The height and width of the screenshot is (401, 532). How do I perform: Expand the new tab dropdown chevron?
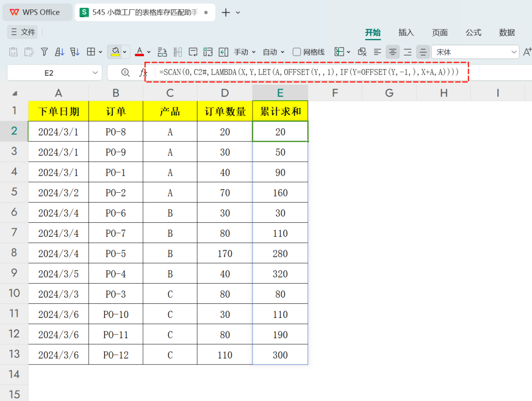238,12
